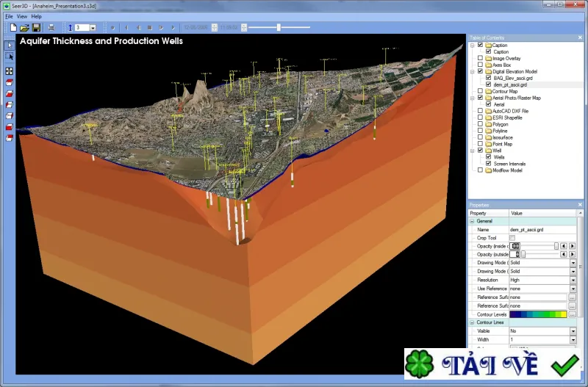Viewport: 588px width, 387px height.
Task: Collapse the General property group
Action: [x=472, y=222]
